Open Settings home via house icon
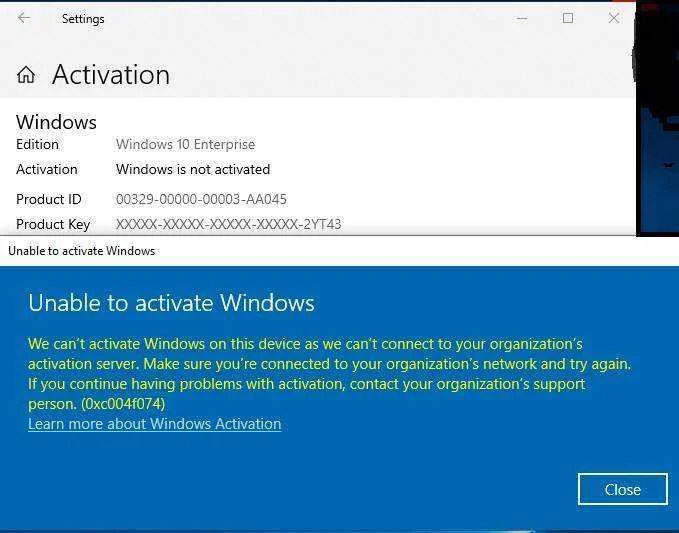 click(26, 74)
